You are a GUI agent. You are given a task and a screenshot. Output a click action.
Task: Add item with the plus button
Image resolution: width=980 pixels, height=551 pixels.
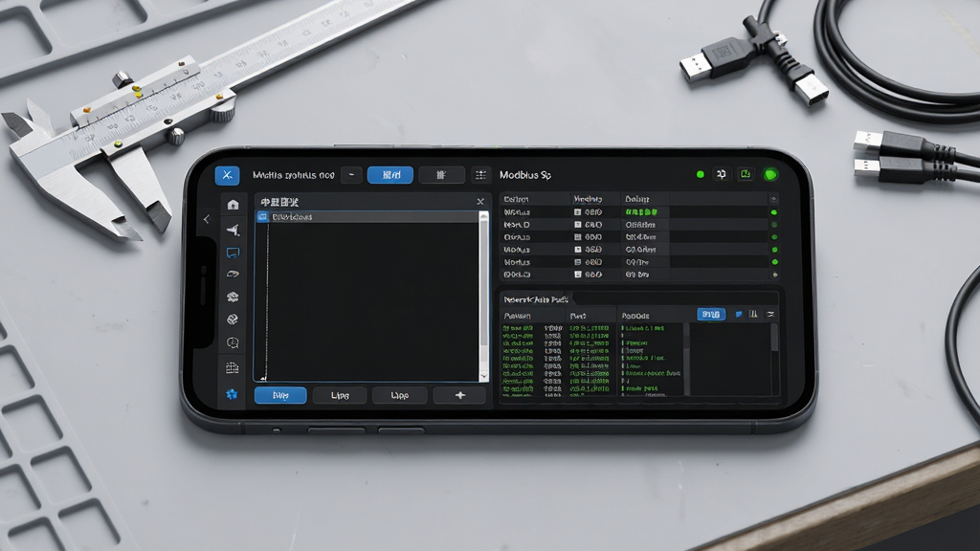(x=460, y=395)
